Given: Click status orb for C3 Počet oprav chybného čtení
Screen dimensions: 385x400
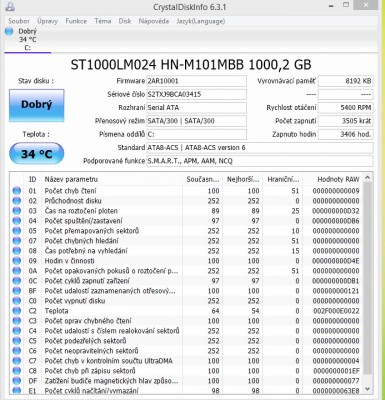Looking at the screenshot, I should [x=17, y=321].
